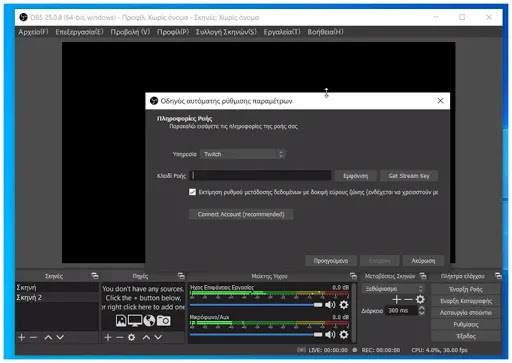Click the 300 ms duration field

[x=401, y=310]
